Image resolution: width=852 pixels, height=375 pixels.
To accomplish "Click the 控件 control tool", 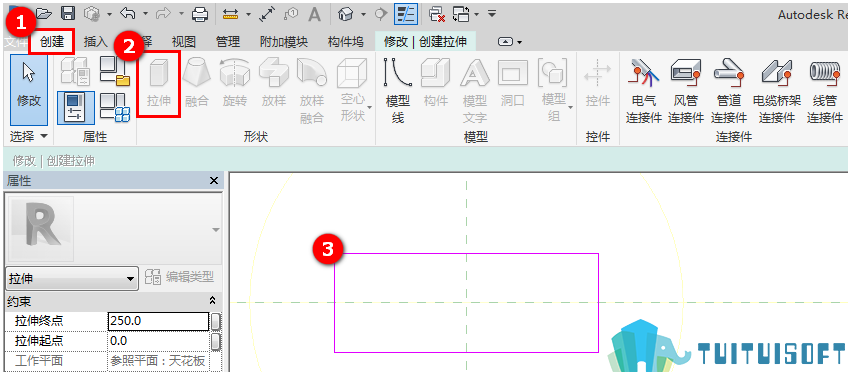I will [598, 84].
